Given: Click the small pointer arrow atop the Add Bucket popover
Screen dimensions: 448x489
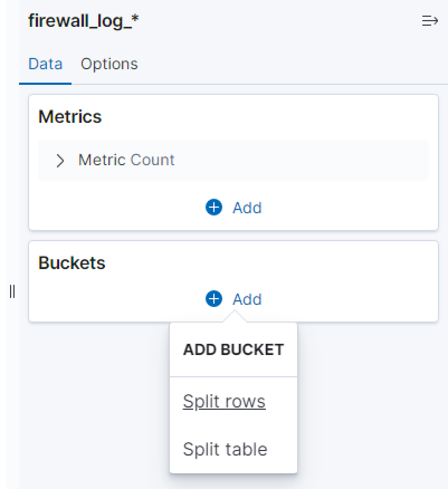Looking at the screenshot, I should (x=234, y=317).
